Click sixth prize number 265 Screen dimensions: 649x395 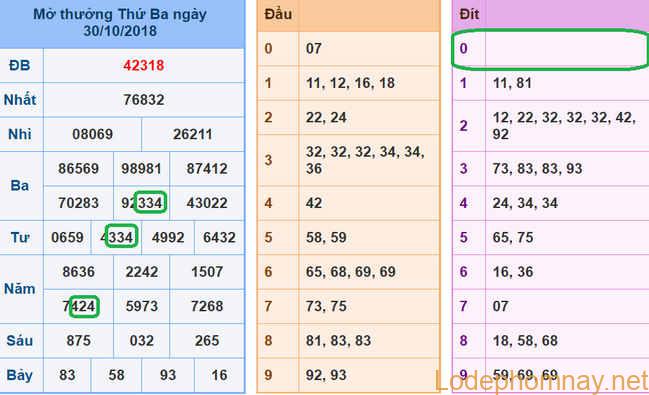click(x=207, y=340)
